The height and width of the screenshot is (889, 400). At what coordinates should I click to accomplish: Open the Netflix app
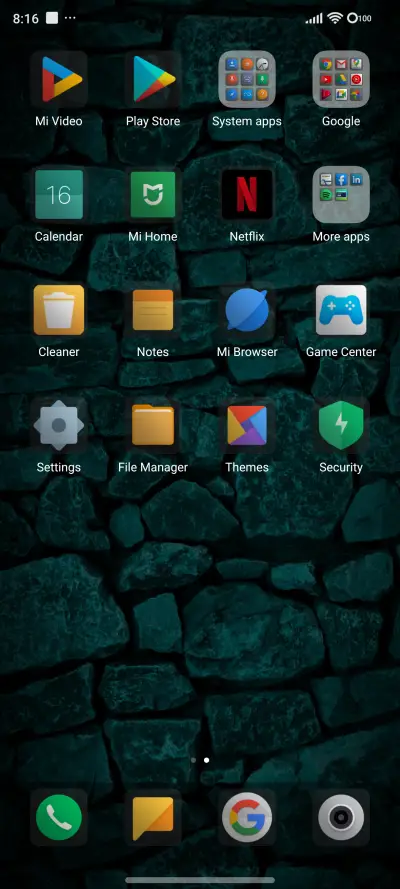[247, 194]
